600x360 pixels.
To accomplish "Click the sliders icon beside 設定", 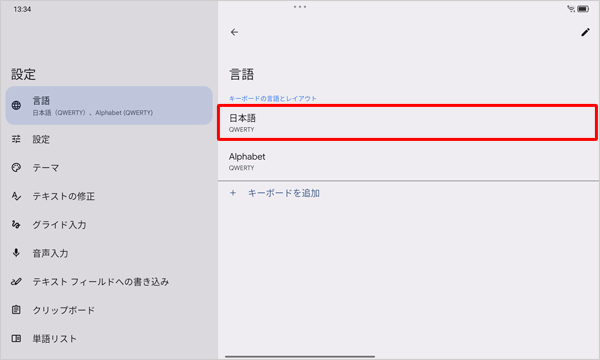I will [x=16, y=139].
